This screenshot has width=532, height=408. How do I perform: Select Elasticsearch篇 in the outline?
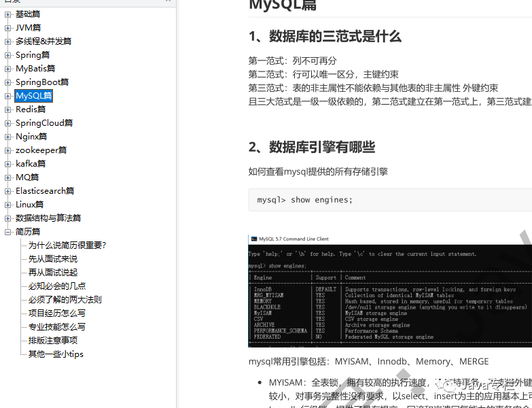coord(45,191)
